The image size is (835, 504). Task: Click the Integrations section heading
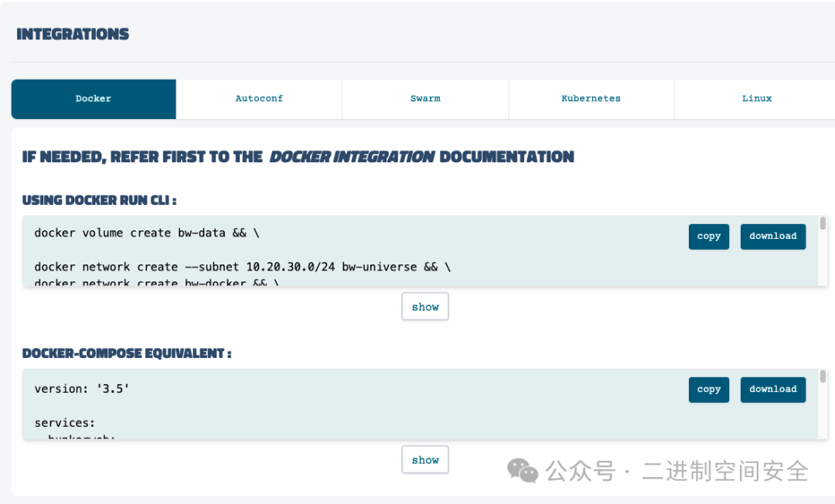(73, 34)
